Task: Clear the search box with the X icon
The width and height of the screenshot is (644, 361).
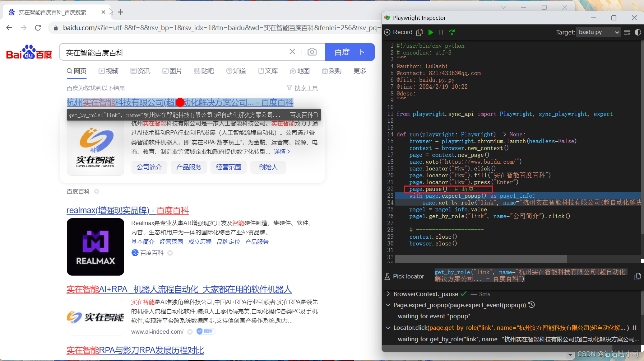Action: point(292,52)
